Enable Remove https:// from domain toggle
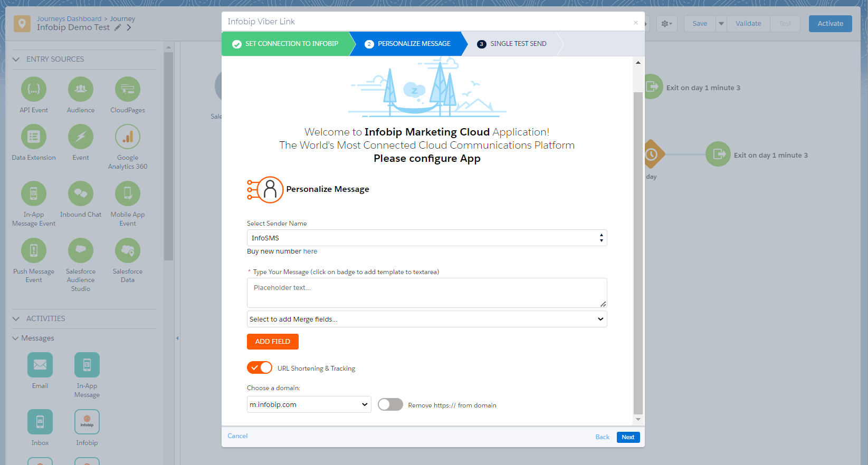The height and width of the screenshot is (465, 868). (x=390, y=404)
